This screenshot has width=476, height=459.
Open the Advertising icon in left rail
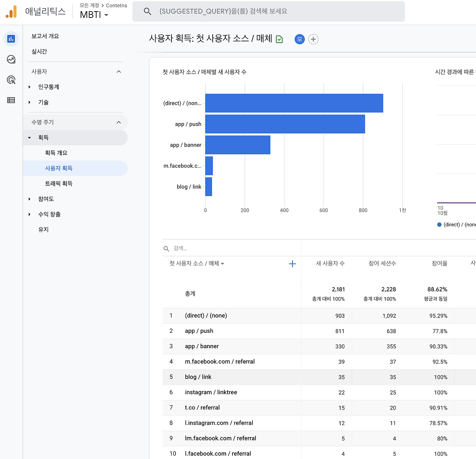tap(11, 80)
